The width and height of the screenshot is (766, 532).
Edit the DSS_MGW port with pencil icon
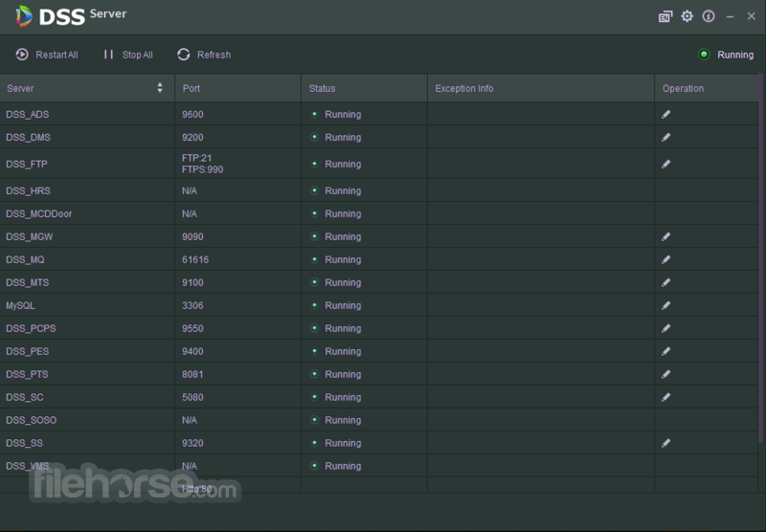click(665, 236)
